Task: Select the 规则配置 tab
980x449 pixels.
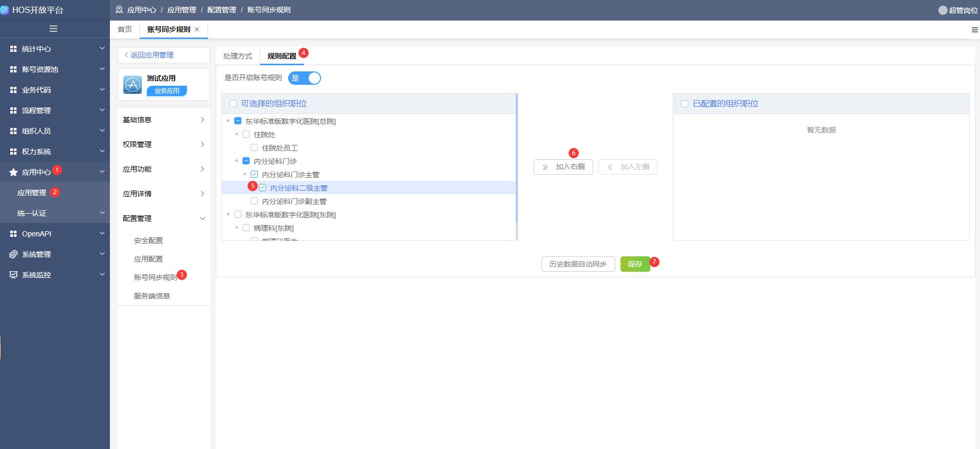Action: [282, 56]
